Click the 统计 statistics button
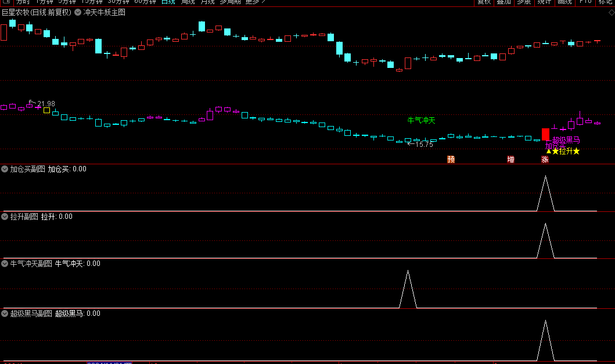Viewport: 615px width, 364px height. click(544, 2)
